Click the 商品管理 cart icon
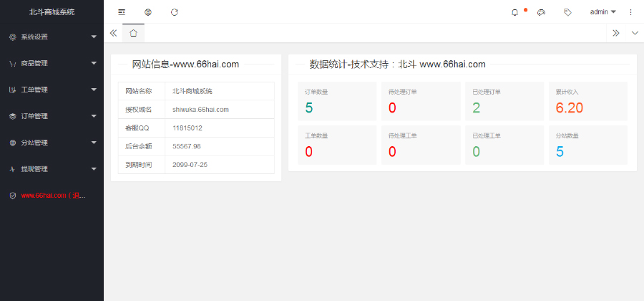This screenshot has height=301, width=644. click(13, 63)
